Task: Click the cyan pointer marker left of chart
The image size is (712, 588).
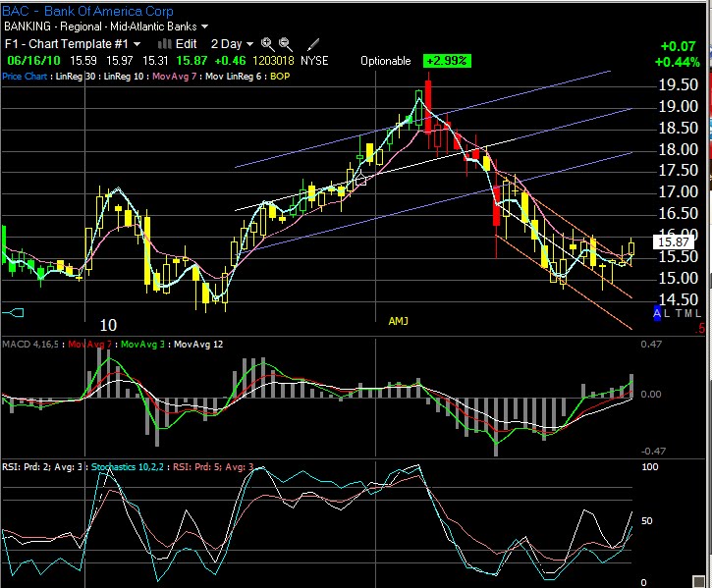Action: click(13, 312)
